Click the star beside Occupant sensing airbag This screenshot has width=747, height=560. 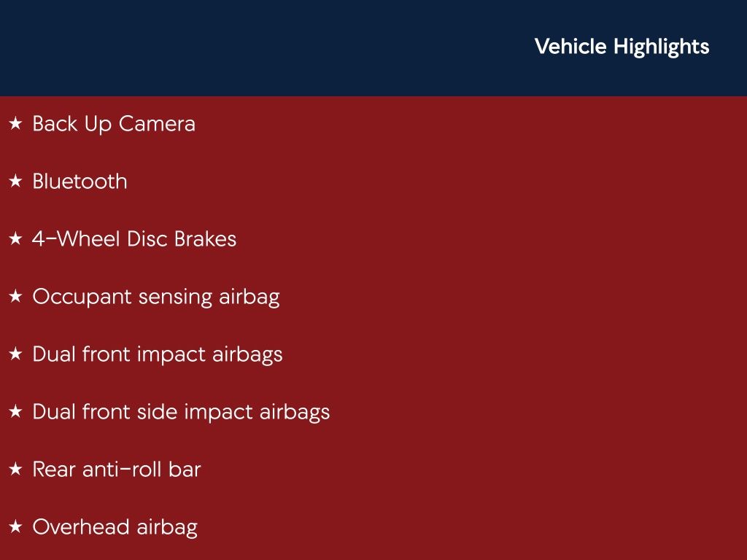click(15, 297)
